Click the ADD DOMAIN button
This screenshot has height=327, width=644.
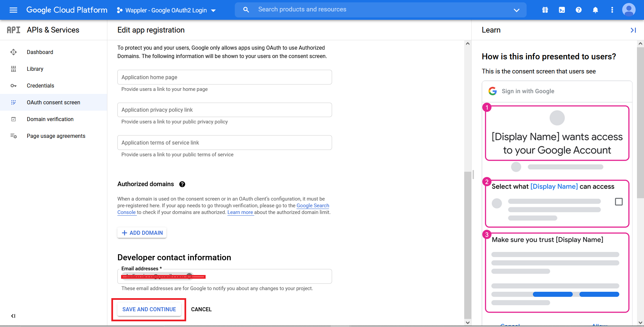(142, 233)
